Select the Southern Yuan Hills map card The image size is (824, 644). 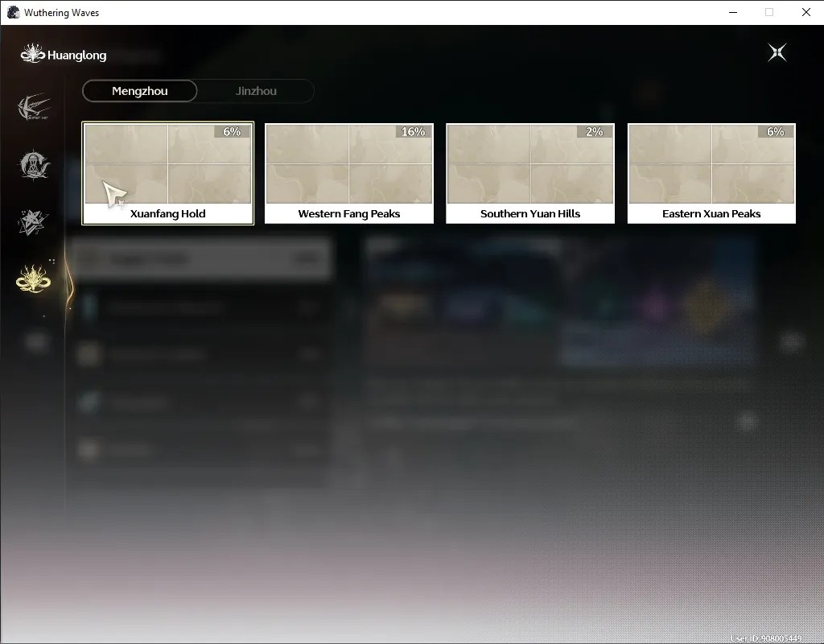point(530,174)
